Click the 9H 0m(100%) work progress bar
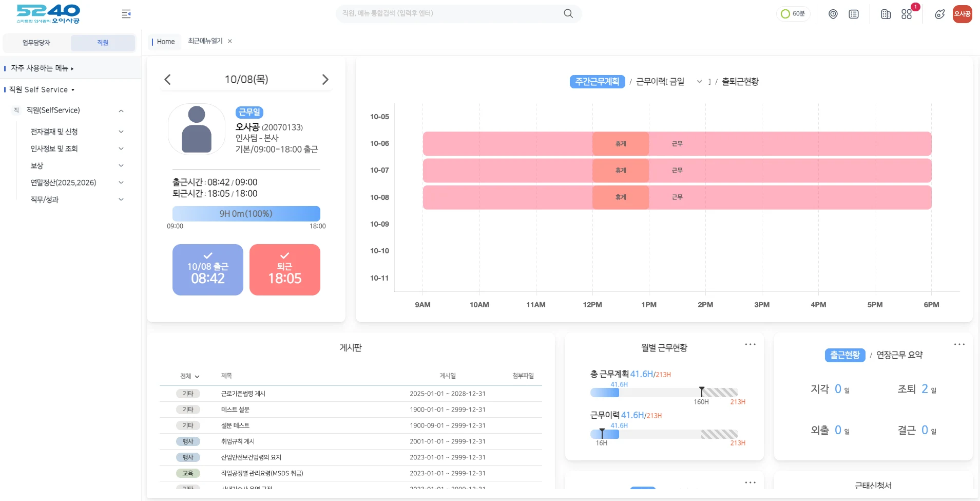980x501 pixels. (246, 214)
